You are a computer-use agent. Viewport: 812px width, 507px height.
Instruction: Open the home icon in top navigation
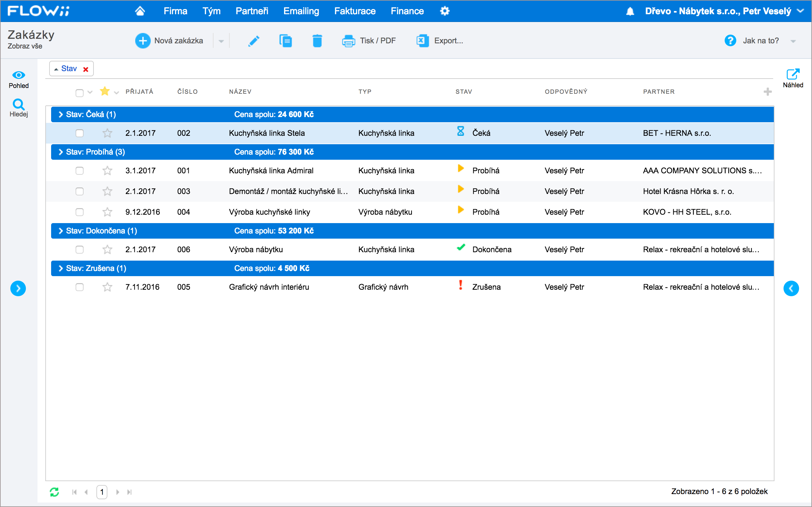click(x=140, y=11)
